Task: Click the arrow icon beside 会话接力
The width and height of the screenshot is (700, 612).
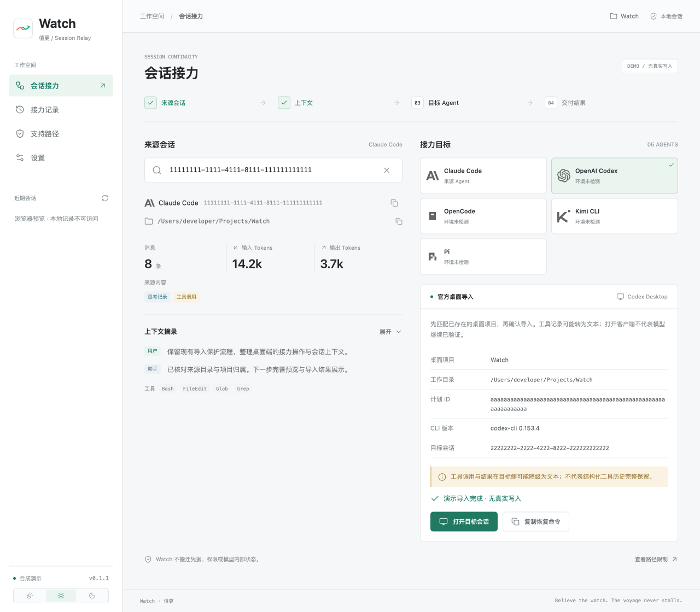Action: pyautogui.click(x=103, y=86)
